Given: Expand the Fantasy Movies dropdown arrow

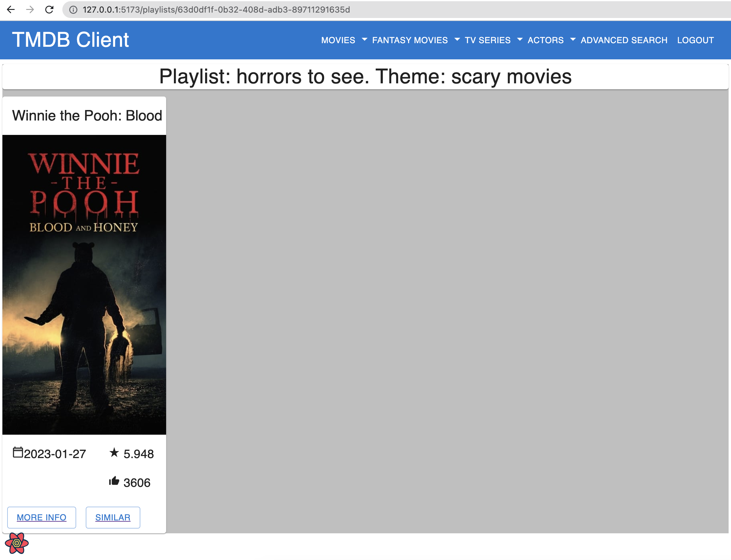Looking at the screenshot, I should (x=457, y=40).
